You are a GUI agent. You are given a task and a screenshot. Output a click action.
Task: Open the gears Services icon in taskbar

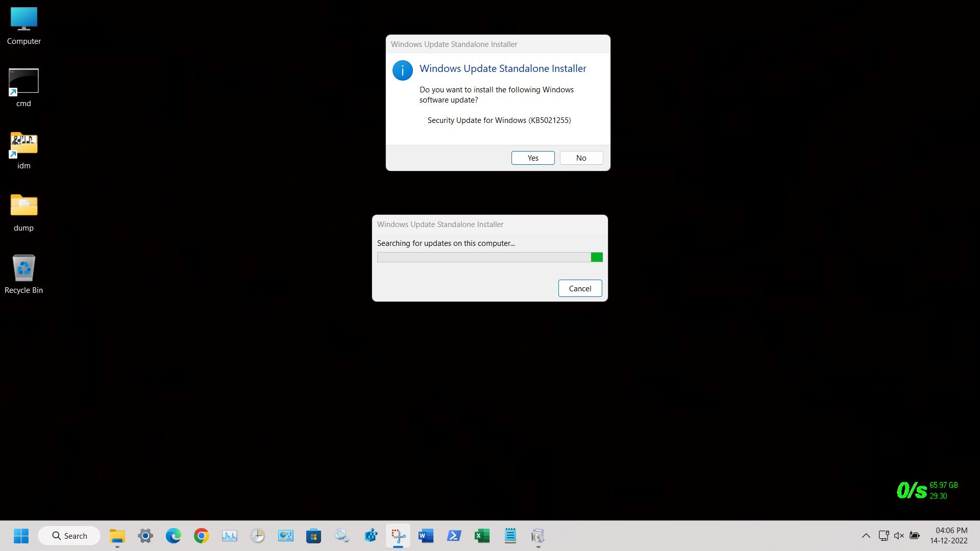click(342, 536)
